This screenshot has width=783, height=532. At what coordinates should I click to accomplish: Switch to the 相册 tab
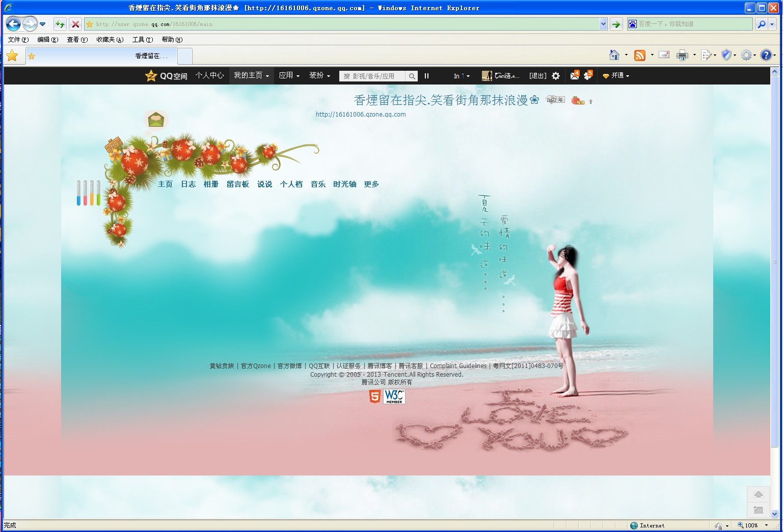tap(211, 184)
